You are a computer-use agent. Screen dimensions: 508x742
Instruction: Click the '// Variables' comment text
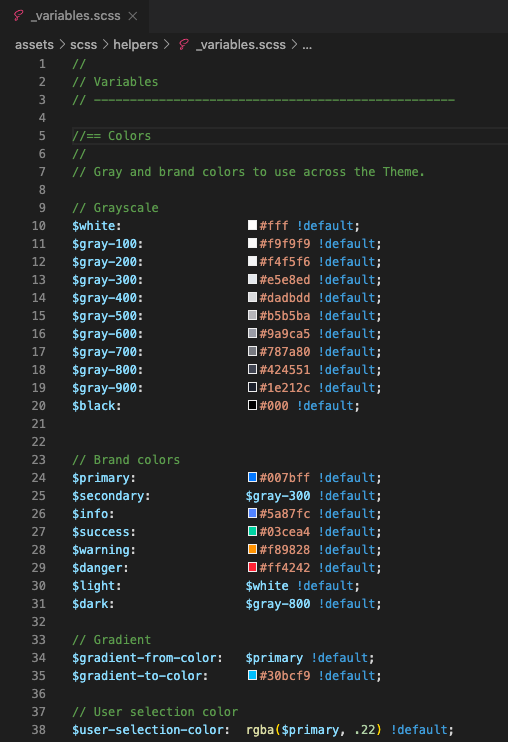(x=115, y=82)
